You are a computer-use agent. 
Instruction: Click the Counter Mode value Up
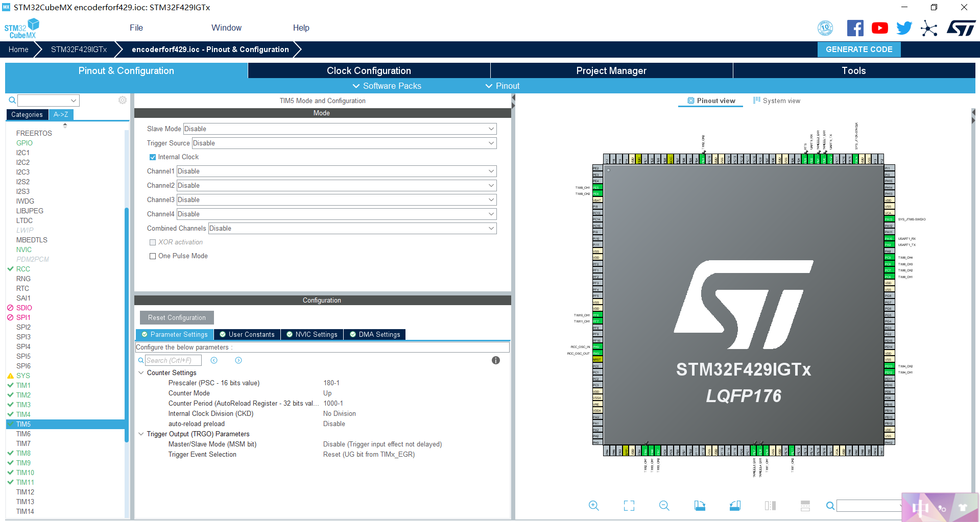pyautogui.click(x=327, y=393)
